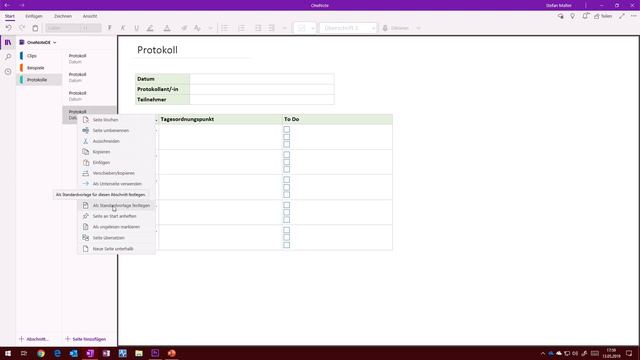Tick the middle checkbox in the third To Do row
The width and height of the screenshot is (640, 360).
tap(287, 187)
